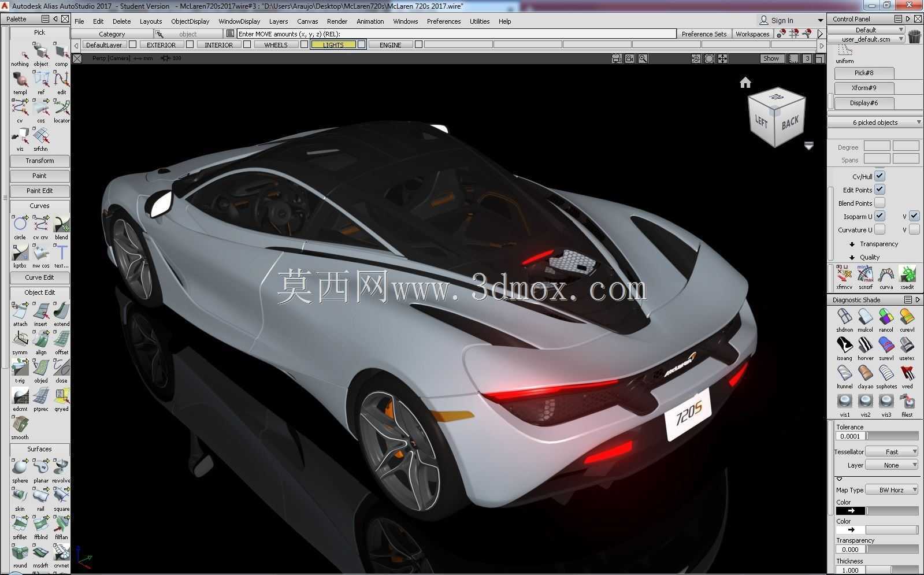924x575 pixels.
Task: Toggle WHEELS layer visibility box
Action: click(304, 44)
